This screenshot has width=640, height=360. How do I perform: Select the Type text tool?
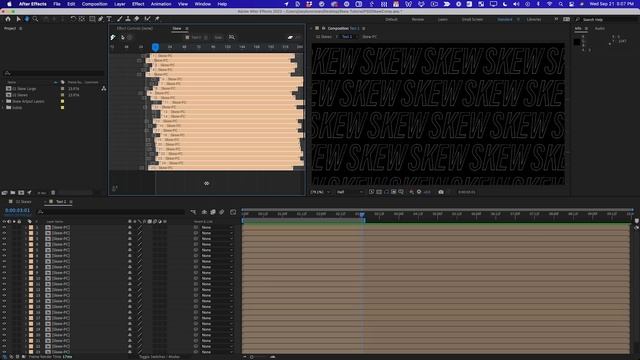point(109,19)
